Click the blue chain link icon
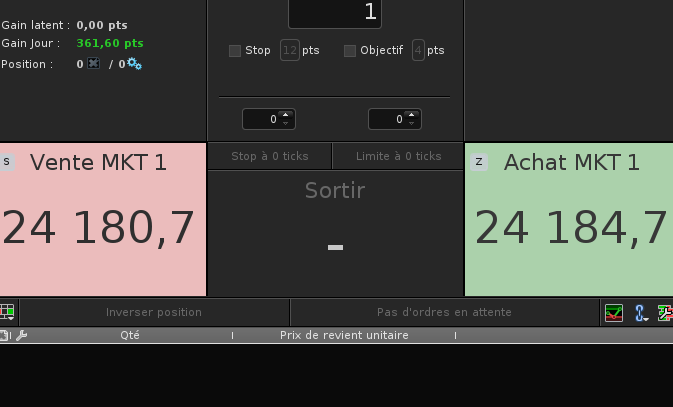673x407 pixels. click(x=640, y=313)
